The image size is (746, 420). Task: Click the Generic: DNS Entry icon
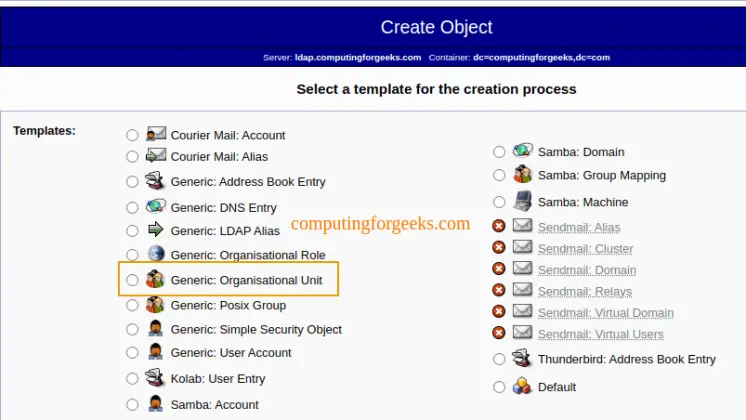coord(155,207)
